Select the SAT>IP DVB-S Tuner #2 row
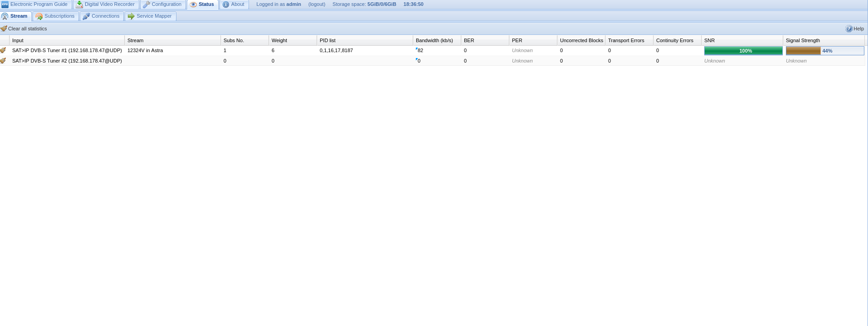Screen dimensions: 868x326 pos(67,61)
